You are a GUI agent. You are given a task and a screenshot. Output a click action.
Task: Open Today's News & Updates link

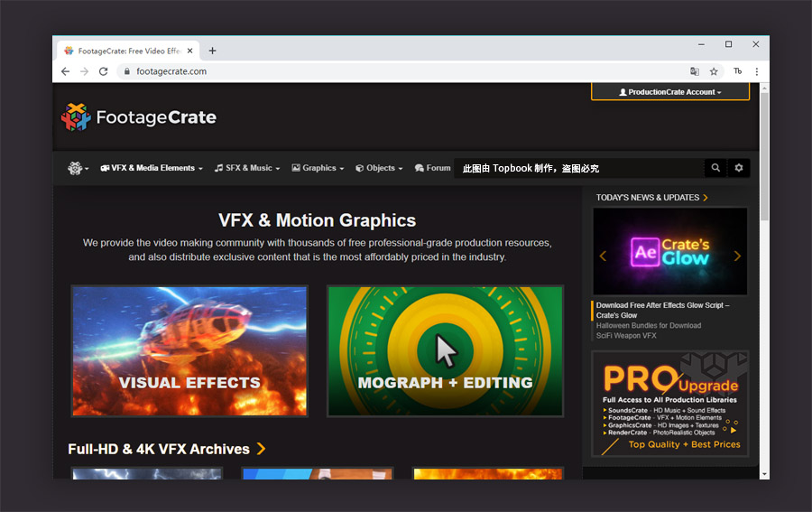pyautogui.click(x=652, y=198)
